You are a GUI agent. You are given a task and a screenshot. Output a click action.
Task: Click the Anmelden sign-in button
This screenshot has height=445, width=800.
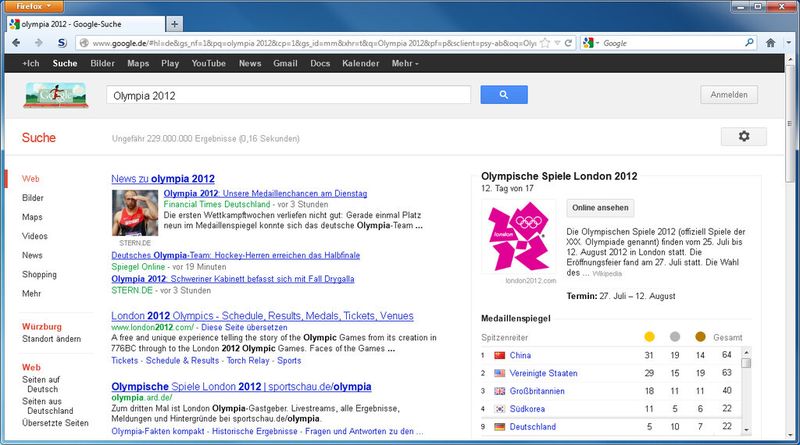point(729,94)
